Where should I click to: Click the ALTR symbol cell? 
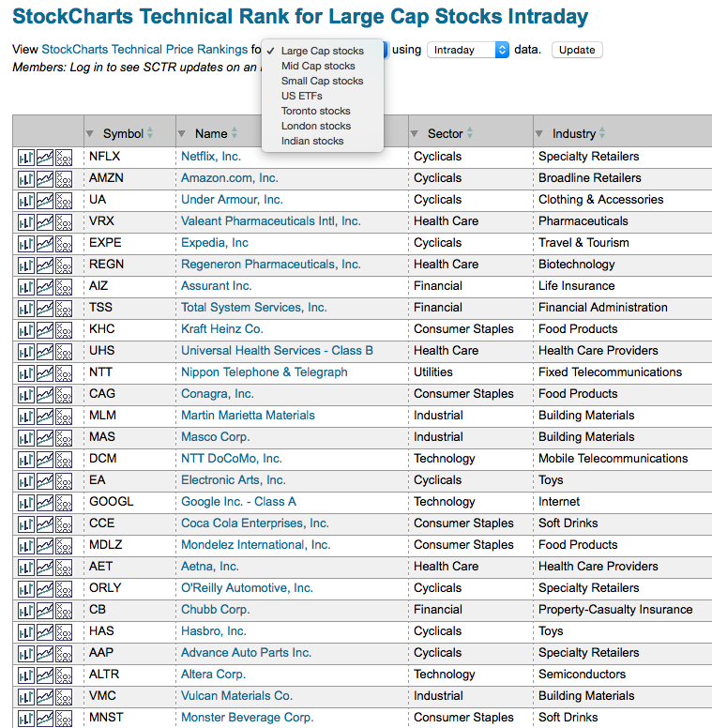pyautogui.click(x=130, y=675)
